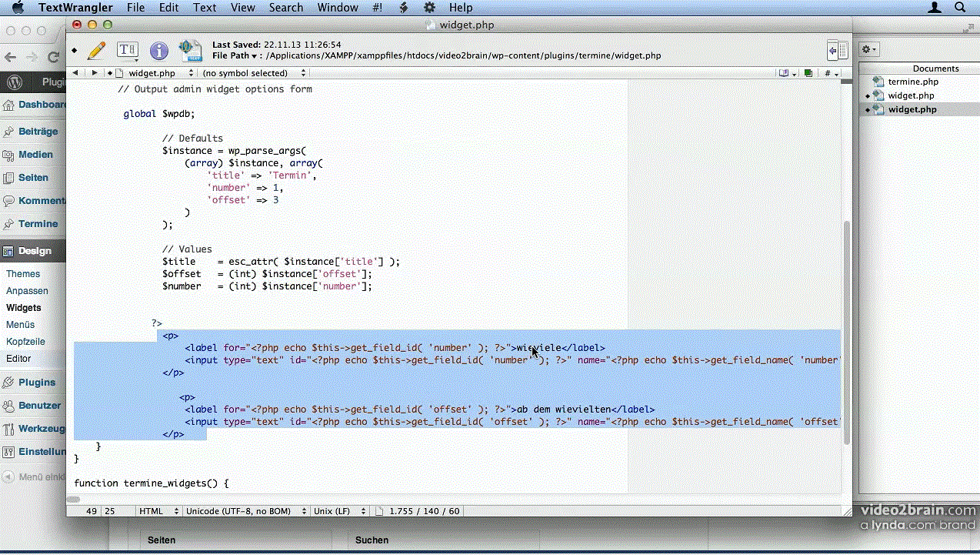Go to next document arrow
Viewport: 980px width, 555px height.
95,73
